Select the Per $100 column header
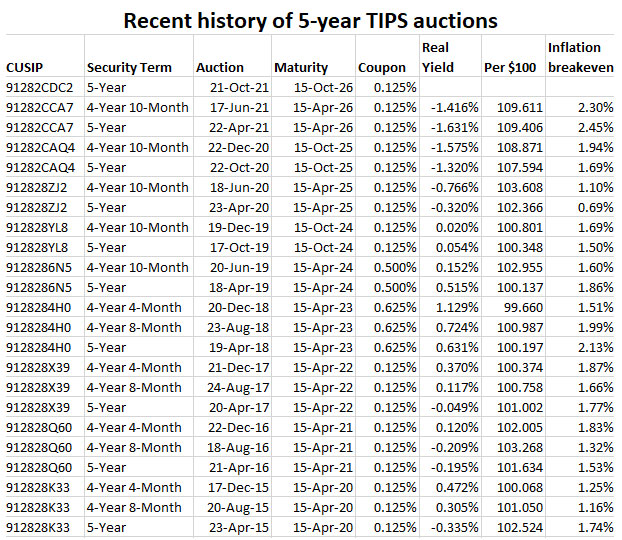The height and width of the screenshot is (540, 622). coord(509,67)
